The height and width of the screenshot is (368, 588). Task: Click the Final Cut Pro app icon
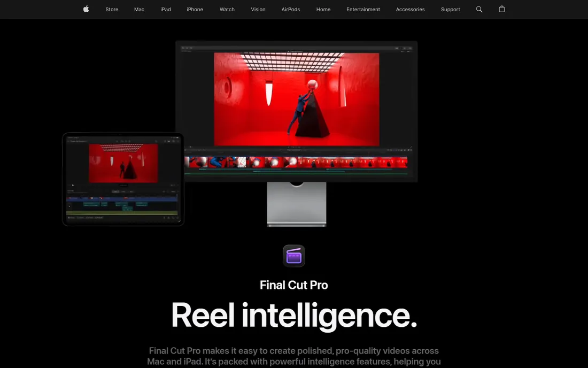pyautogui.click(x=294, y=256)
